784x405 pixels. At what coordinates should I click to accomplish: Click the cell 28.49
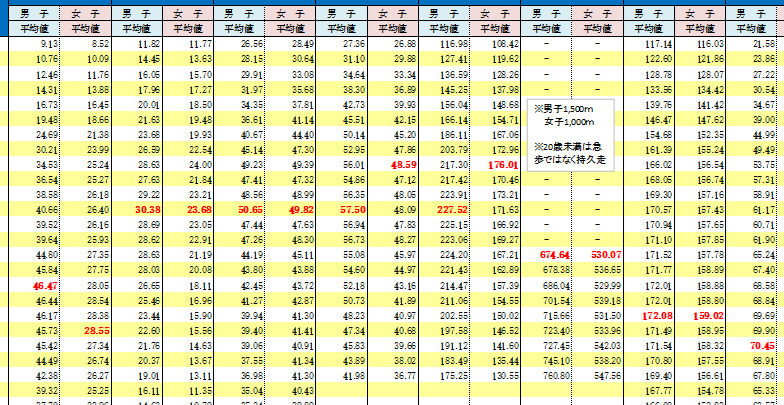(x=303, y=44)
